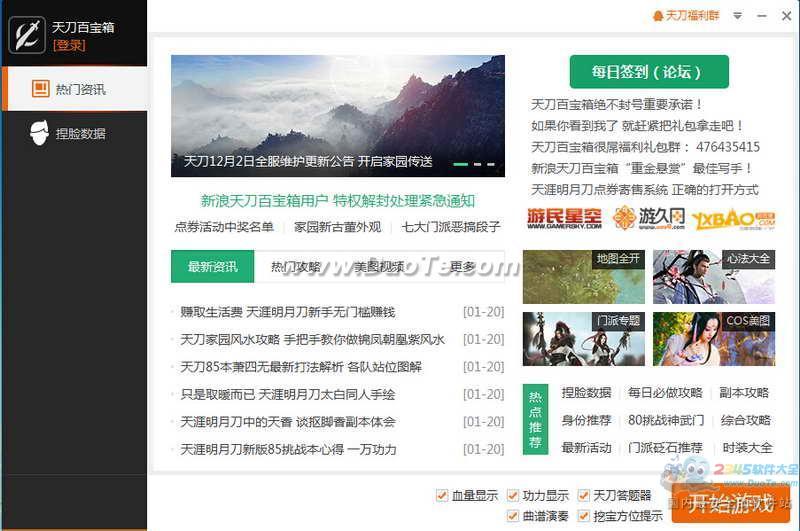800x531 pixels.
Task: Select the first banner slide indicator
Action: 461,164
